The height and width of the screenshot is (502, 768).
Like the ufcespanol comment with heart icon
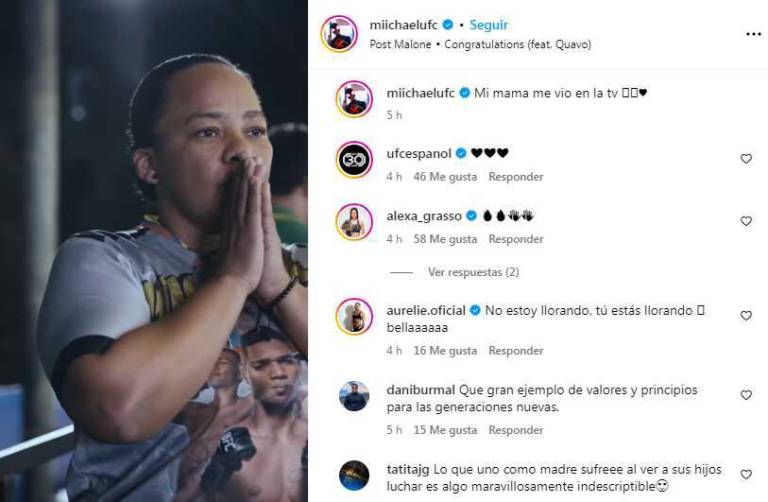point(746,159)
